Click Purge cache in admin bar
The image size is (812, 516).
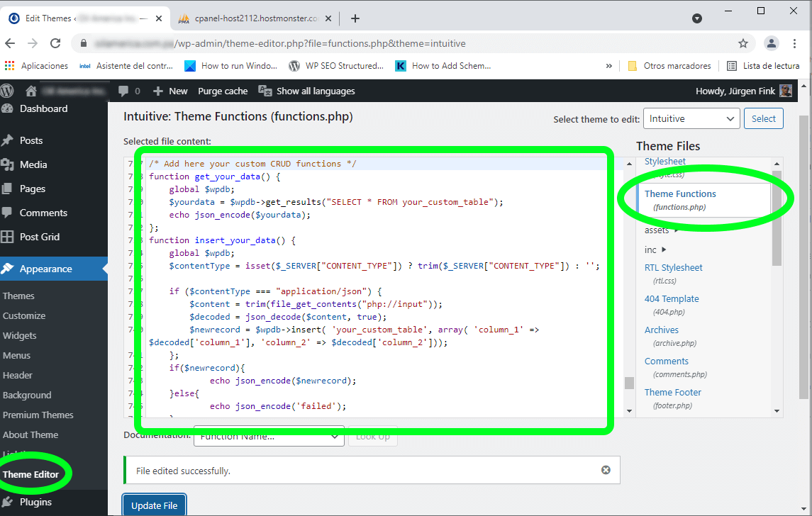point(223,91)
